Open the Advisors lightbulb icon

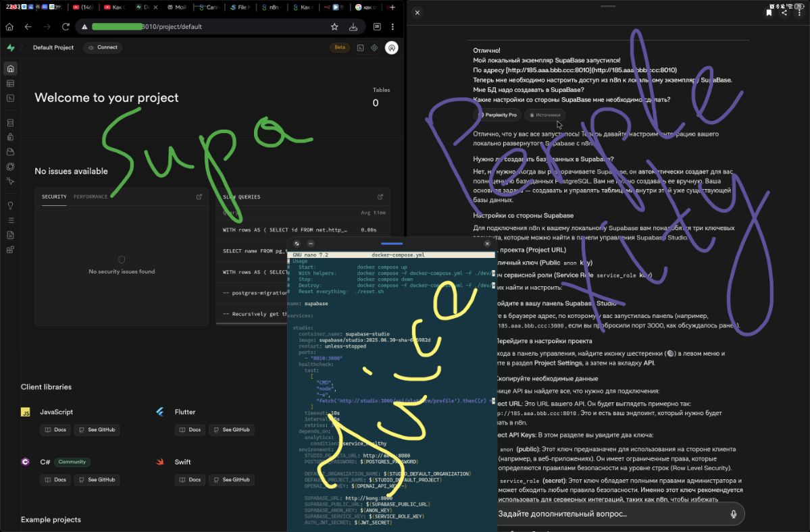tap(10, 205)
